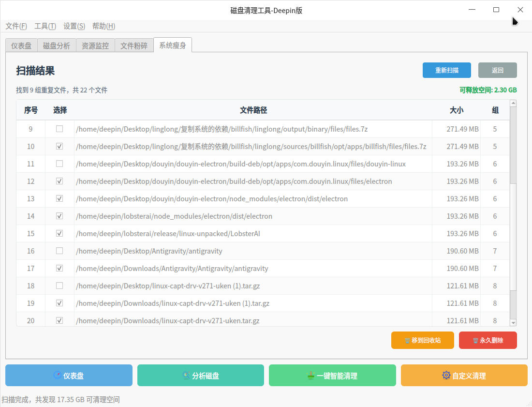Select the checkbox for row 16 antigravity
532x407 pixels.
(59, 251)
